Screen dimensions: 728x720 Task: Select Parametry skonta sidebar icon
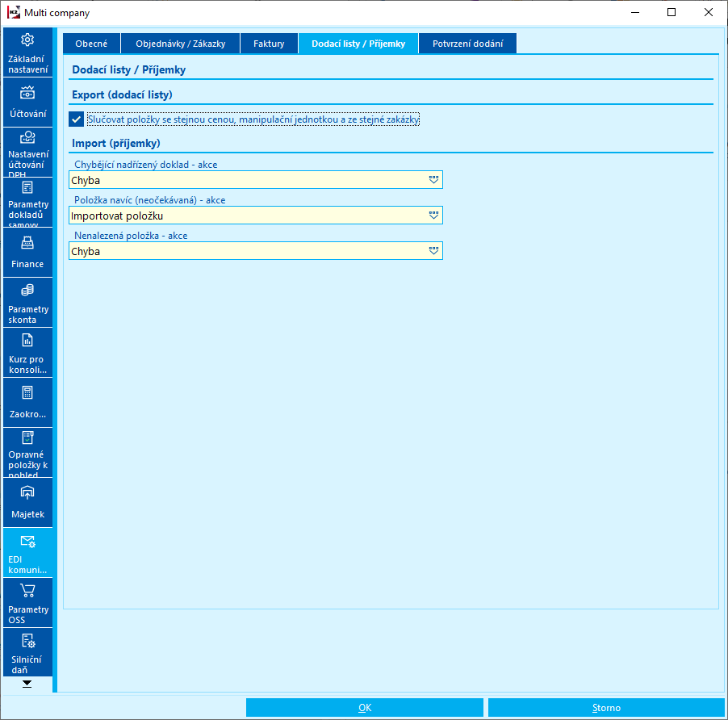[x=27, y=291]
